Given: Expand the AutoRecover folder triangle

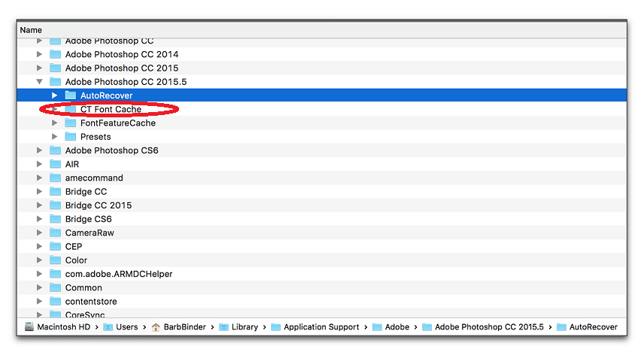Looking at the screenshot, I should tap(55, 96).
